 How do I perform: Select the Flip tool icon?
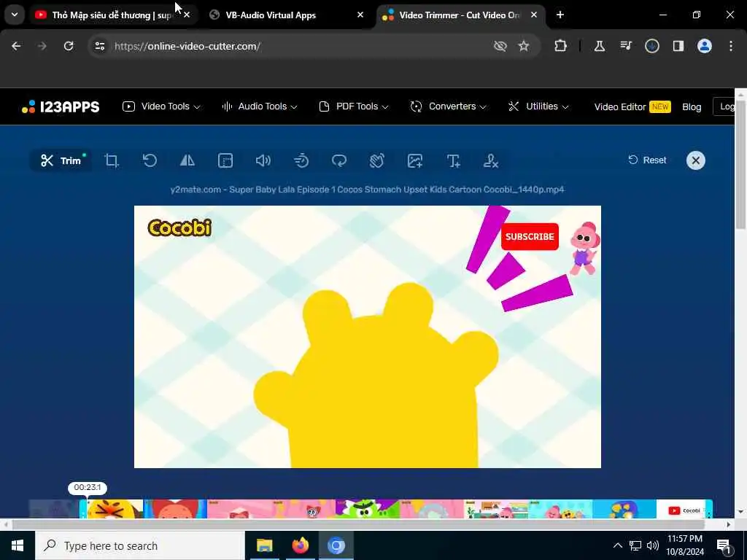click(187, 160)
